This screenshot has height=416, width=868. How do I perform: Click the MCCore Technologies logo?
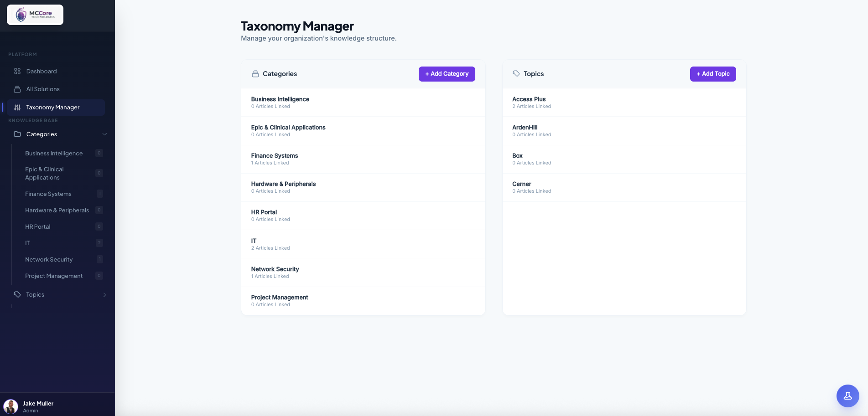point(35,15)
